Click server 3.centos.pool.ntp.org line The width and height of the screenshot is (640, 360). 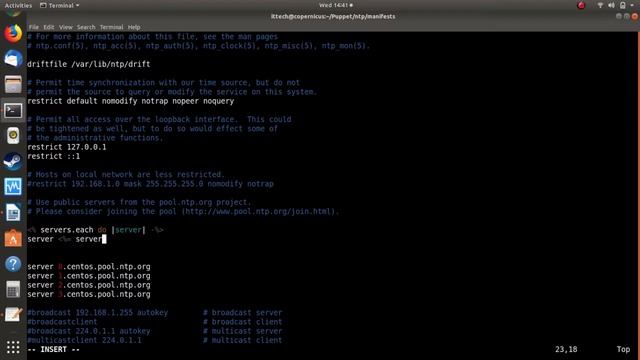coord(89,294)
